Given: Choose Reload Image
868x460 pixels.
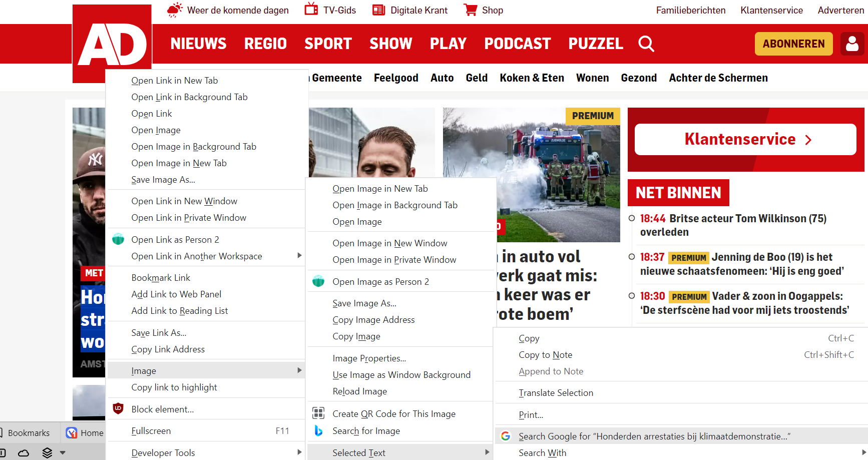Looking at the screenshot, I should click(x=400, y=391).
